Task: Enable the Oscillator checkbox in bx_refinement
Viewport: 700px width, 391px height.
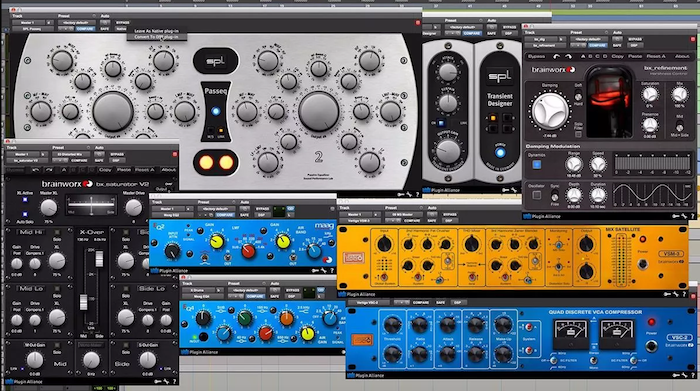Action: (x=537, y=195)
